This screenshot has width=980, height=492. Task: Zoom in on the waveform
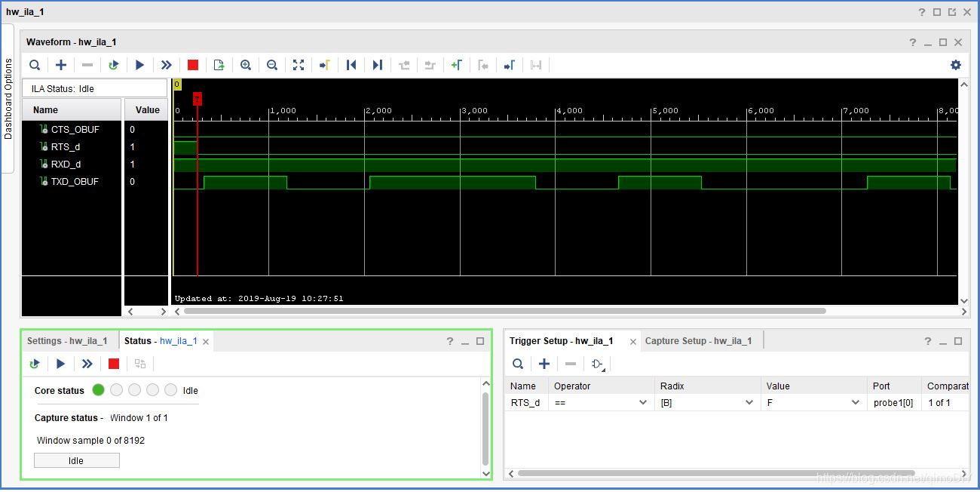(x=246, y=65)
